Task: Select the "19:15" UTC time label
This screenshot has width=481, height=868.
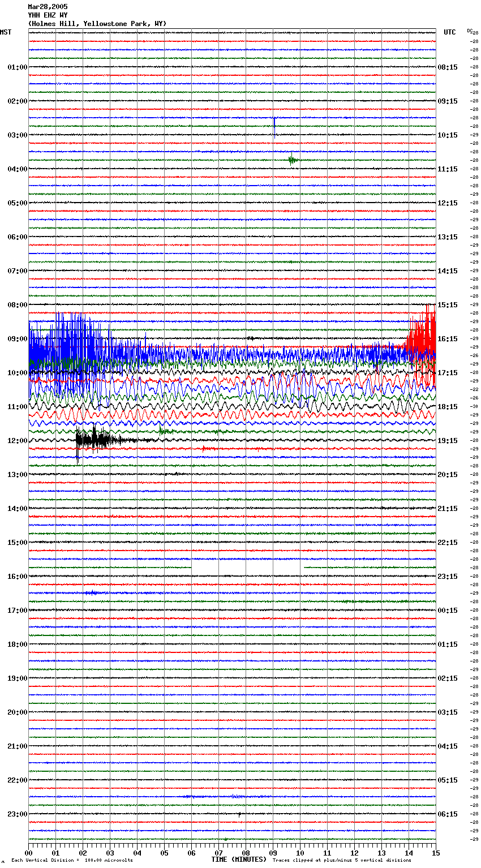Action: click(448, 441)
